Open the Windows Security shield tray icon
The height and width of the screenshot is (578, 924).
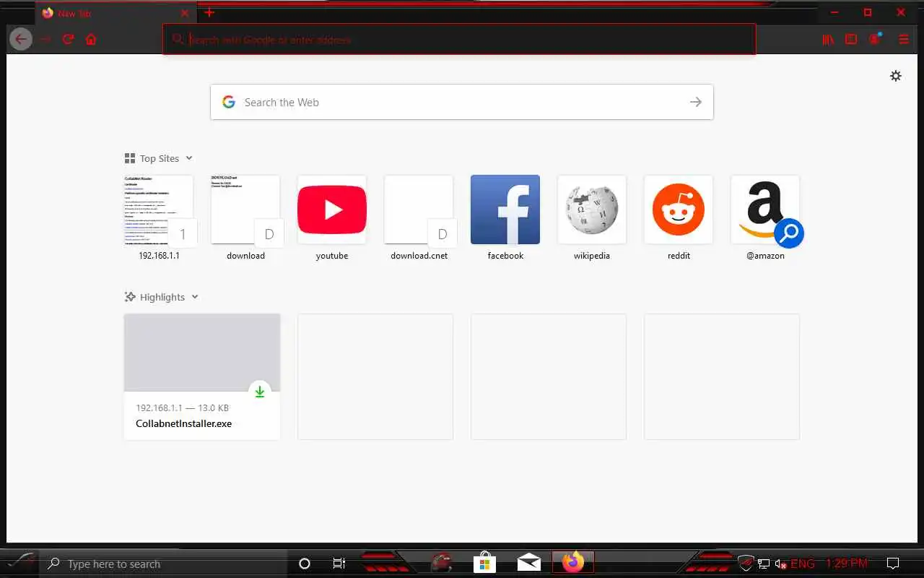pos(746,564)
